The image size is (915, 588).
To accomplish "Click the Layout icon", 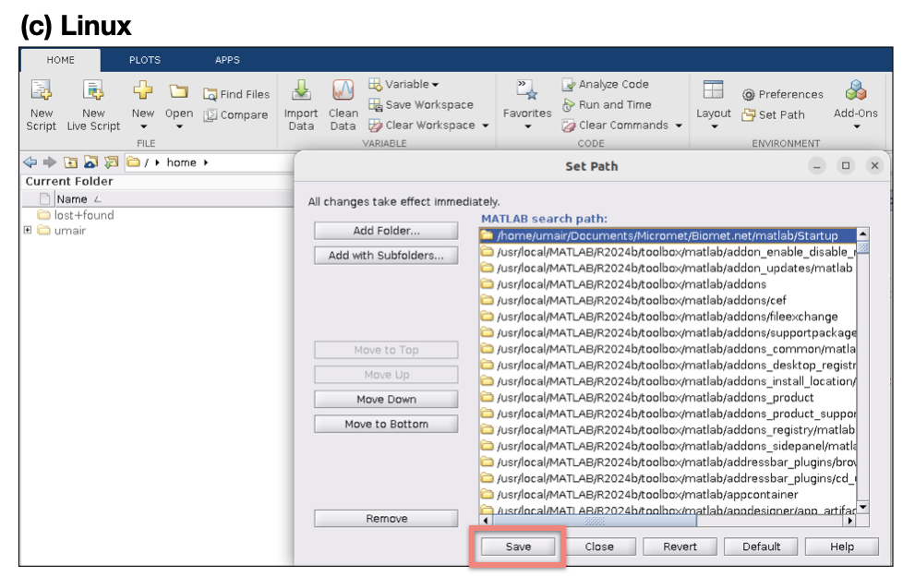I will pyautogui.click(x=713, y=90).
